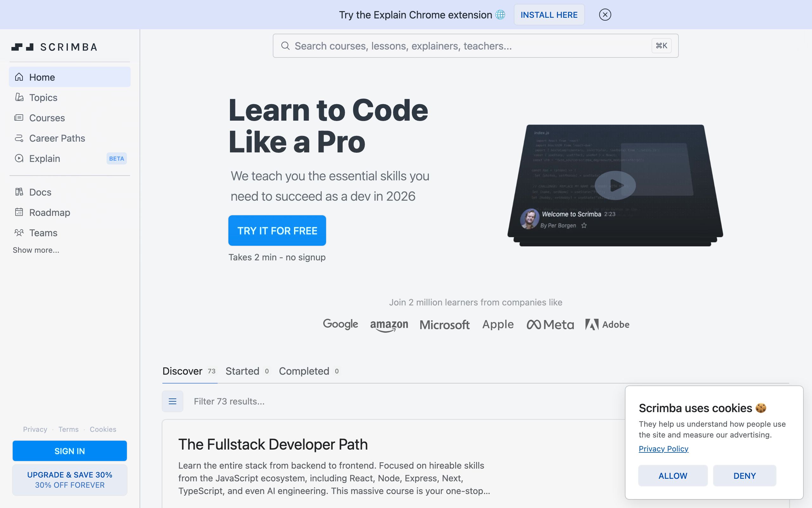Screen dimensions: 812x508
Task: Click the globe icon in banner
Action: pyautogui.click(x=500, y=15)
